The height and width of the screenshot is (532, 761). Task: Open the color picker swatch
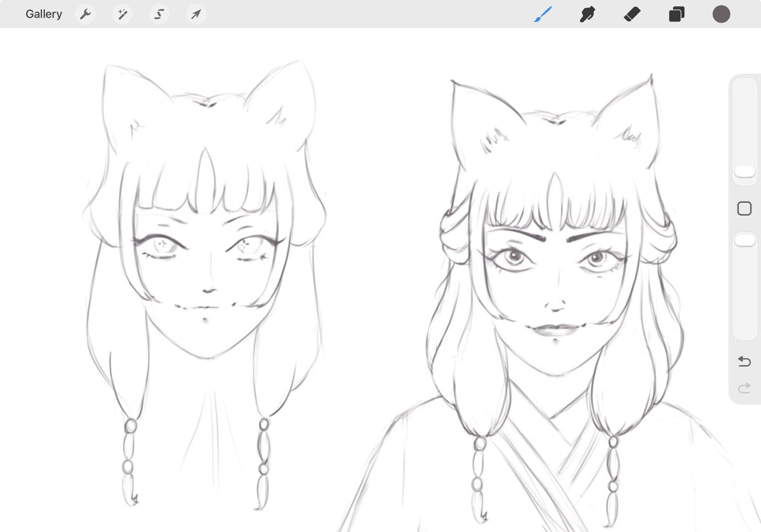pyautogui.click(x=721, y=14)
